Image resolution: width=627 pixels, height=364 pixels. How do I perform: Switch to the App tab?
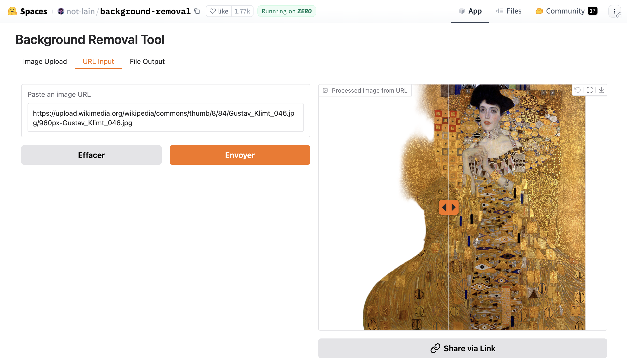pos(470,11)
